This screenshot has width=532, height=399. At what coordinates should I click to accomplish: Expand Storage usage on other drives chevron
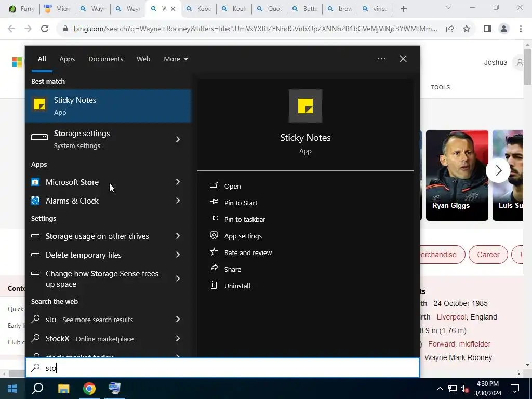(178, 236)
